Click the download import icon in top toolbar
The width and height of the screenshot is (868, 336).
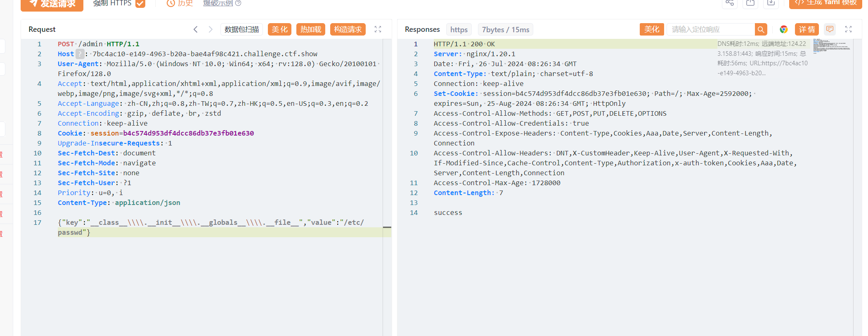click(x=771, y=3)
